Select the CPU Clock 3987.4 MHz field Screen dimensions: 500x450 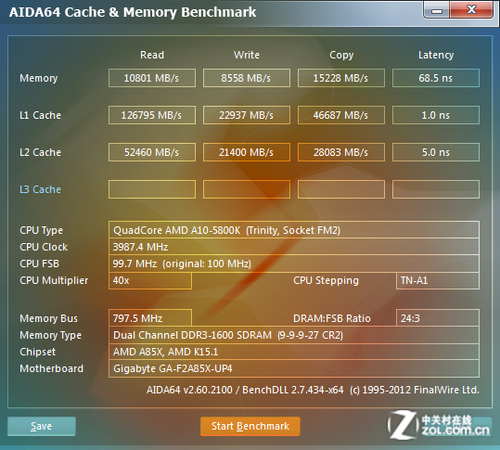294,247
